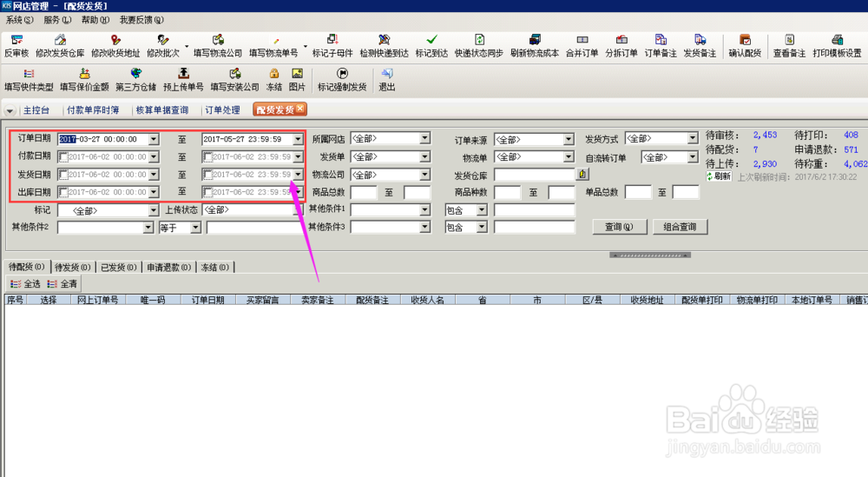Enable 付款日期 end date checkbox
868x477 pixels.
[x=207, y=156]
